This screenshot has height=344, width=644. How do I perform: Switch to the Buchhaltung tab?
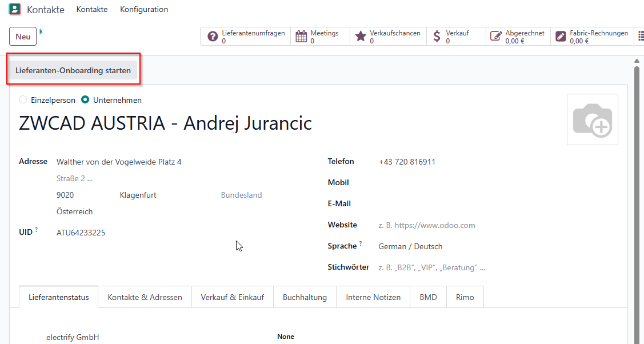(305, 297)
